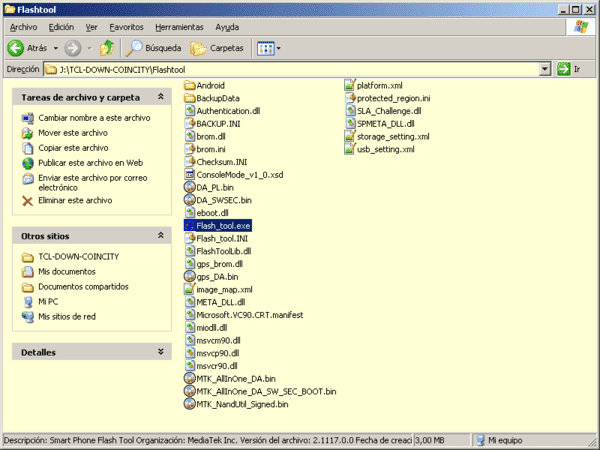Select DA_PL.bin file icon
This screenshot has width=600, height=450.
pos(189,188)
